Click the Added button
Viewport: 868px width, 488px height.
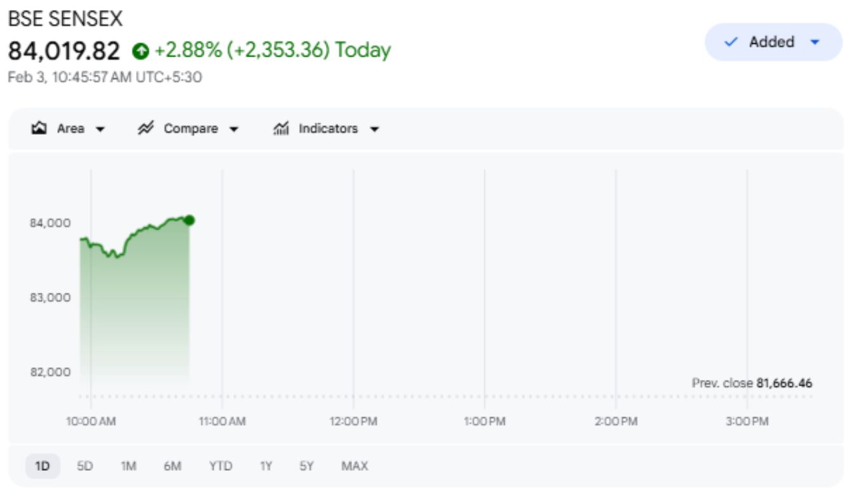(772, 42)
